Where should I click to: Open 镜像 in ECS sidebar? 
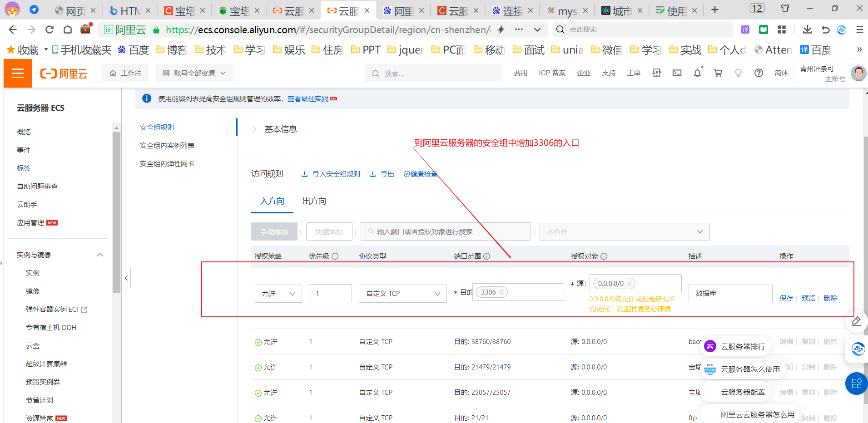click(33, 291)
